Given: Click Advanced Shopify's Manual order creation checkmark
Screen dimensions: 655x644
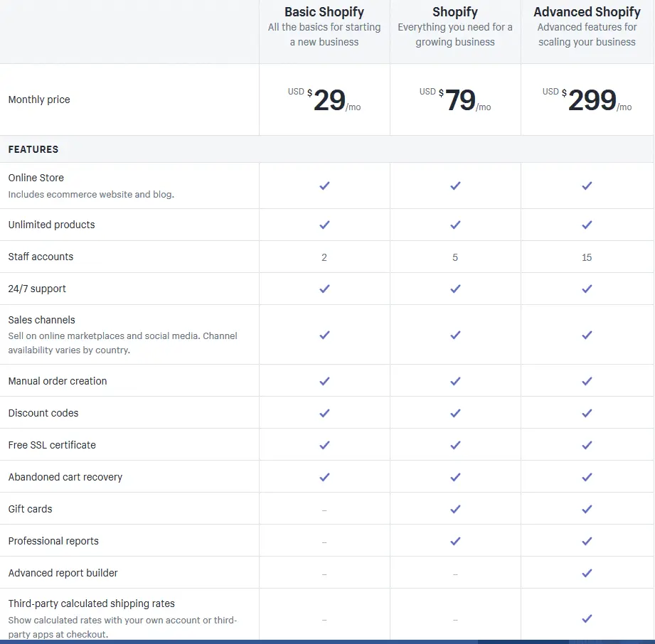Looking at the screenshot, I should click(587, 381).
